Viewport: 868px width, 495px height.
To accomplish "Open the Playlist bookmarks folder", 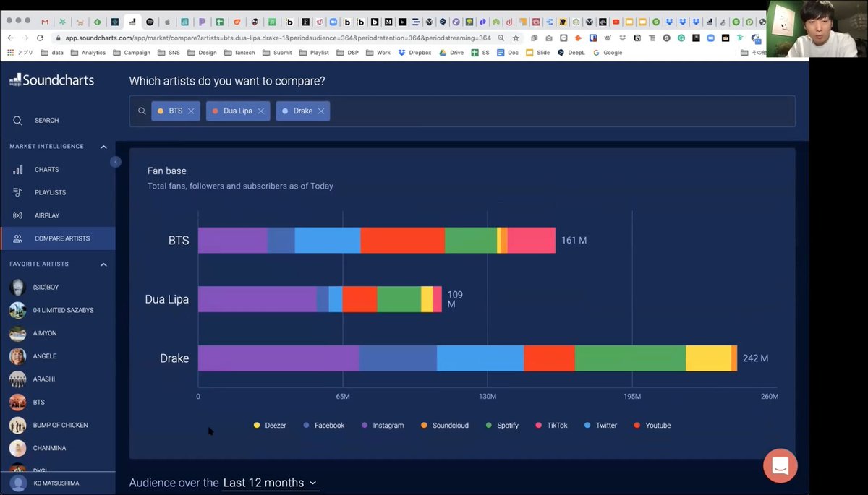I will 314,53.
